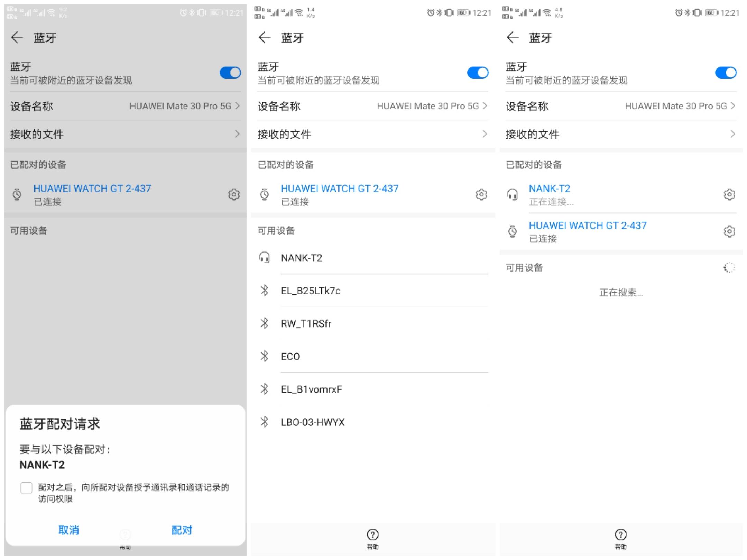The width and height of the screenshot is (747, 560).
Task: Open settings gear next to NANK-T2 paired device
Action: point(730,194)
